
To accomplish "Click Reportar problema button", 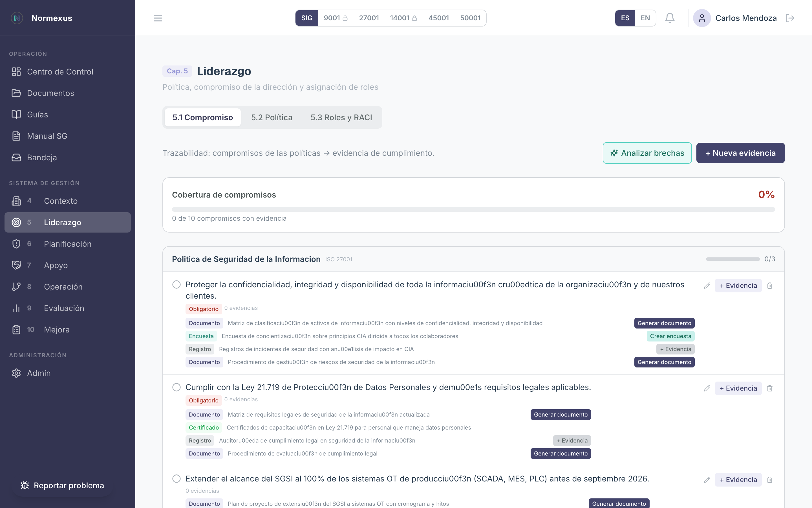I will click(x=62, y=485).
